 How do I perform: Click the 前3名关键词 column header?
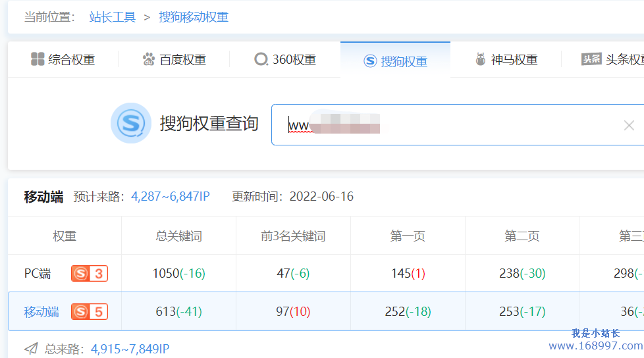coord(293,236)
